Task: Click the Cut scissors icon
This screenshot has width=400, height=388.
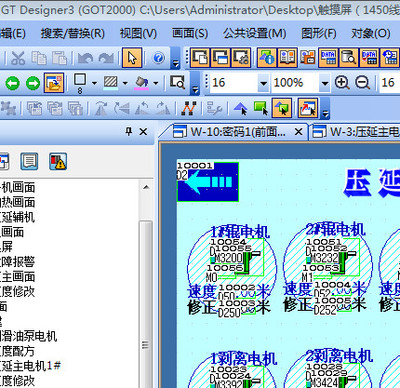Action: tap(18, 58)
